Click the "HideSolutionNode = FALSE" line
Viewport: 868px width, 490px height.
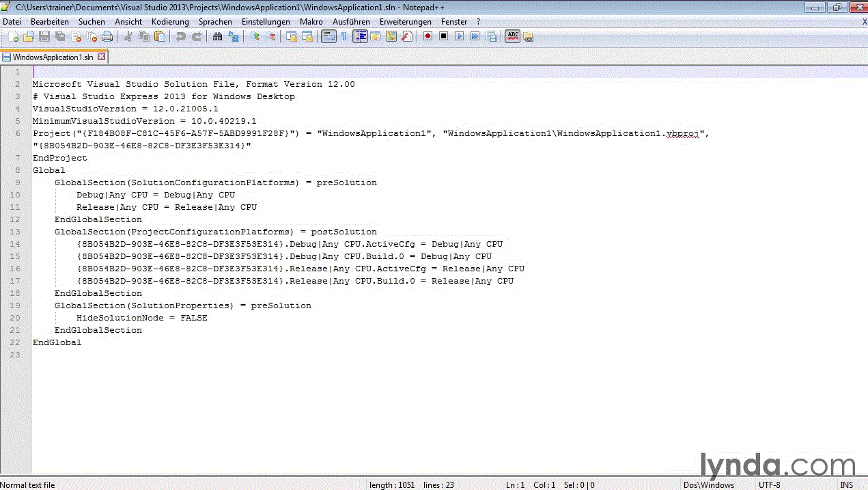click(142, 318)
